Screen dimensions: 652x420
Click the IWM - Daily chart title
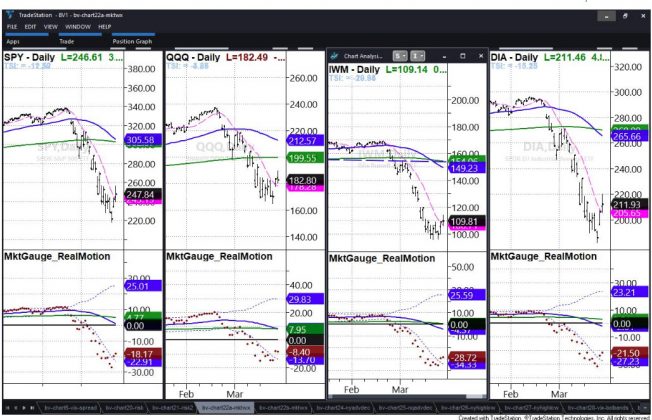[354, 69]
